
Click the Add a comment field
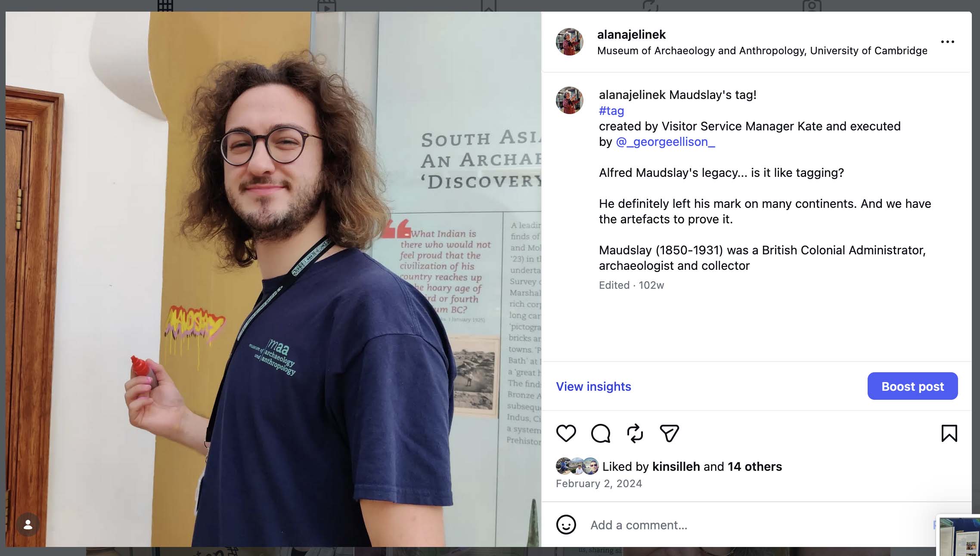pos(758,525)
